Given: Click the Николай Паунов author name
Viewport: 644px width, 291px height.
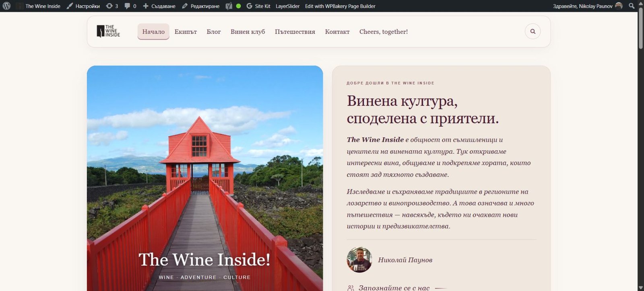Looking at the screenshot, I should (x=405, y=260).
